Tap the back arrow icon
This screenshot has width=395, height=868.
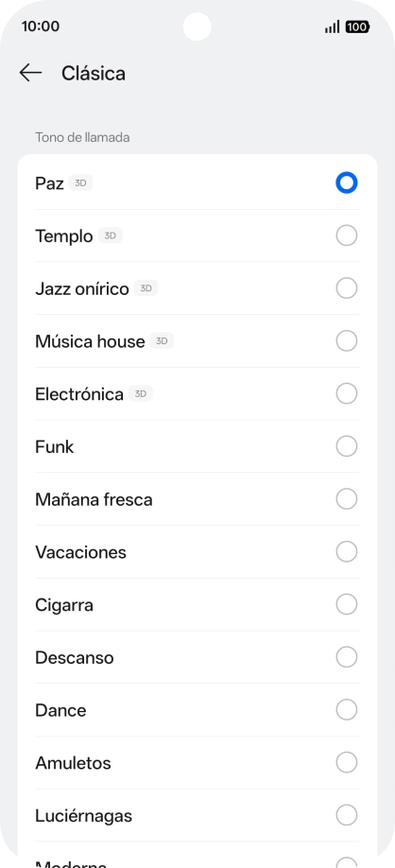click(x=30, y=73)
